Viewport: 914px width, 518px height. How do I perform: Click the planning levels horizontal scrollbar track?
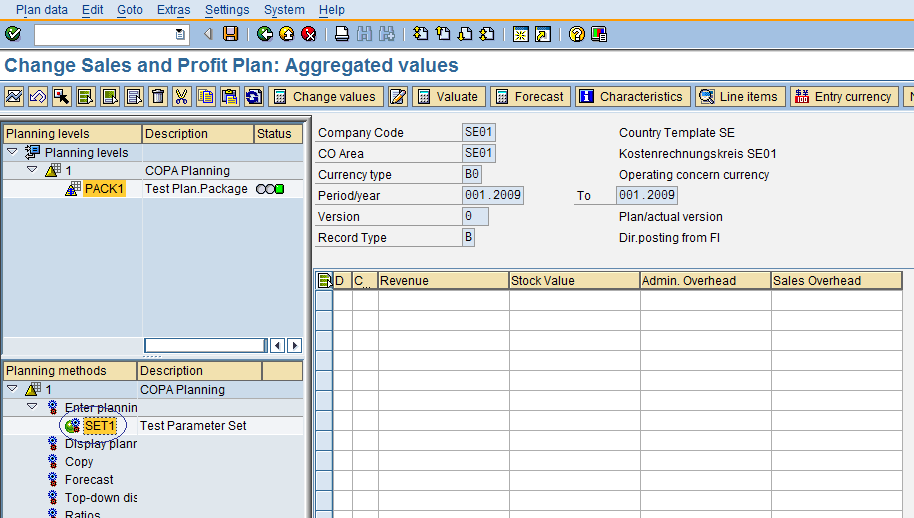(x=206, y=345)
